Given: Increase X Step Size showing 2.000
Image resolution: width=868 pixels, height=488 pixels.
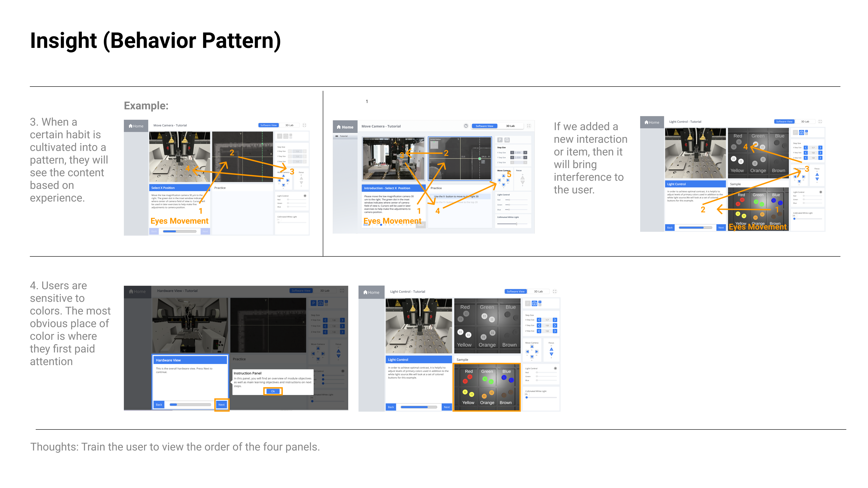Looking at the screenshot, I should click(x=525, y=152).
